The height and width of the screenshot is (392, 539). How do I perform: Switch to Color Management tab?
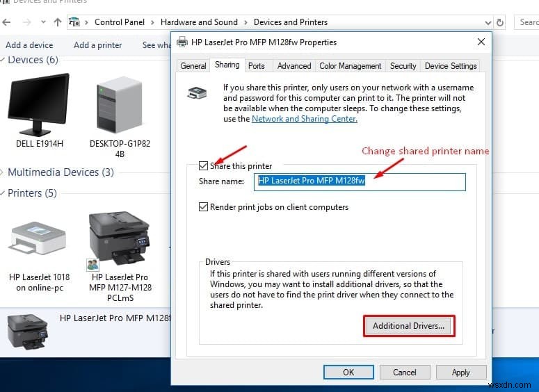pos(351,65)
